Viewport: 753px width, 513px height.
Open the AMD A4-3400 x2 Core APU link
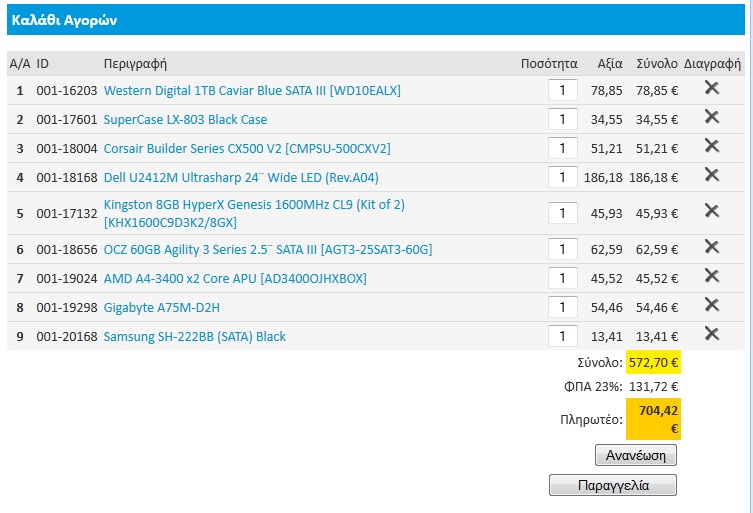pyautogui.click(x=235, y=279)
